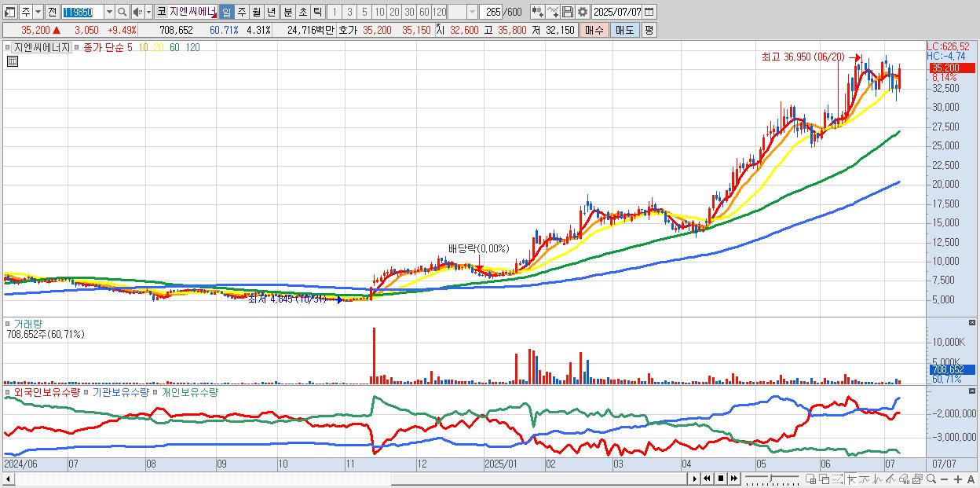Open the data table grid icon on chart

pos(13,61)
